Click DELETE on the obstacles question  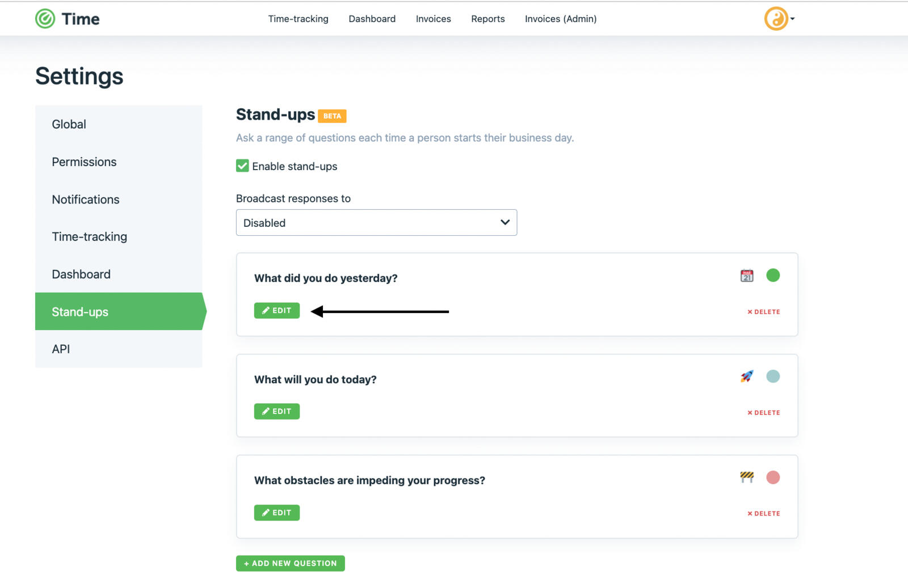[x=765, y=513]
